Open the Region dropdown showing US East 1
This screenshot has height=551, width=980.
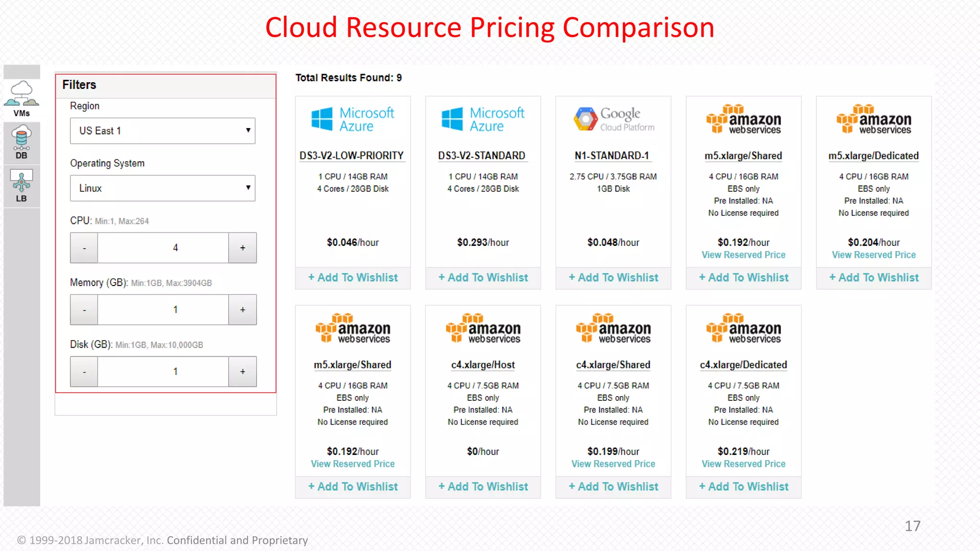click(x=163, y=131)
